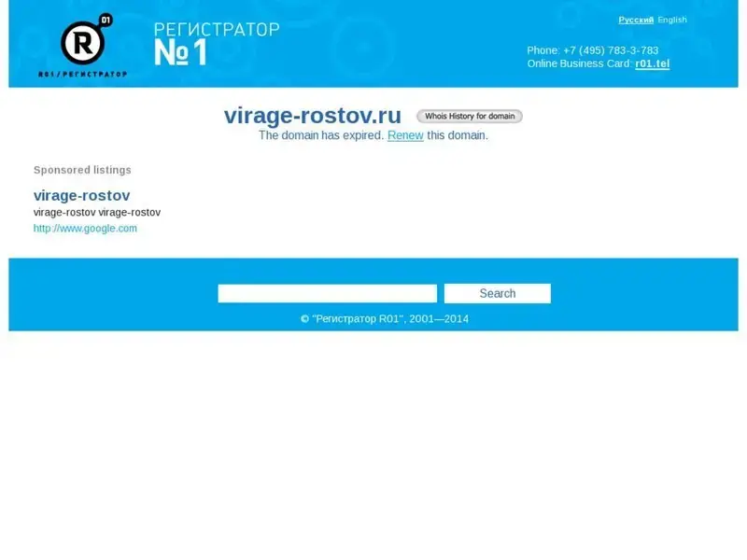
Task: Click the "РЕГИСТРАТОР" header title text
Action: click(217, 29)
